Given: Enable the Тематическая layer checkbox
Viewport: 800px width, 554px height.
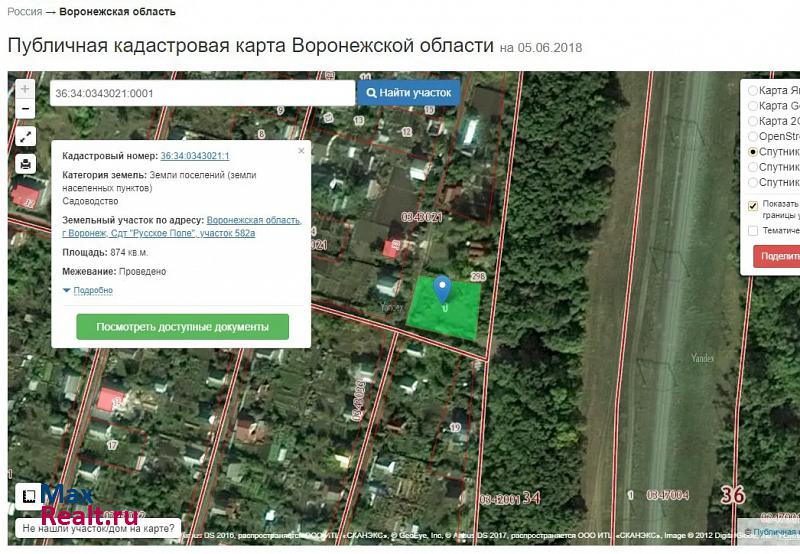Looking at the screenshot, I should (x=753, y=230).
